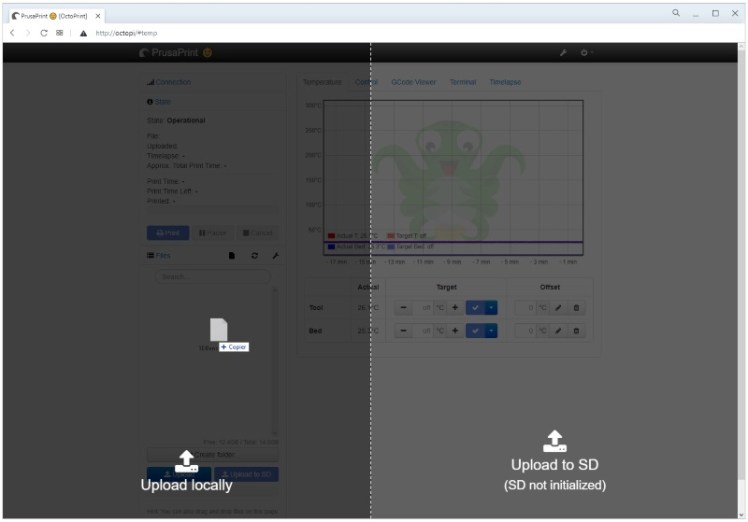
Task: Click the Tool target temperature plus button
Action: click(x=455, y=307)
